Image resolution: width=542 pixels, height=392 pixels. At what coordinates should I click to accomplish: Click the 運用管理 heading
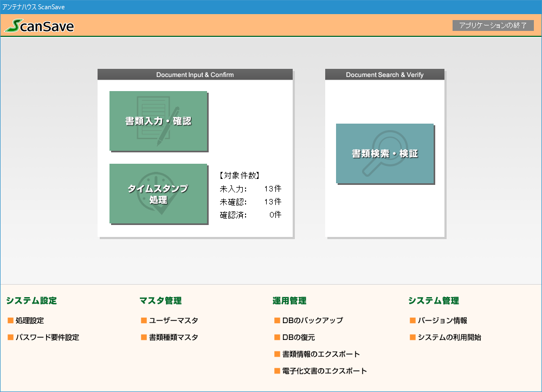point(289,301)
